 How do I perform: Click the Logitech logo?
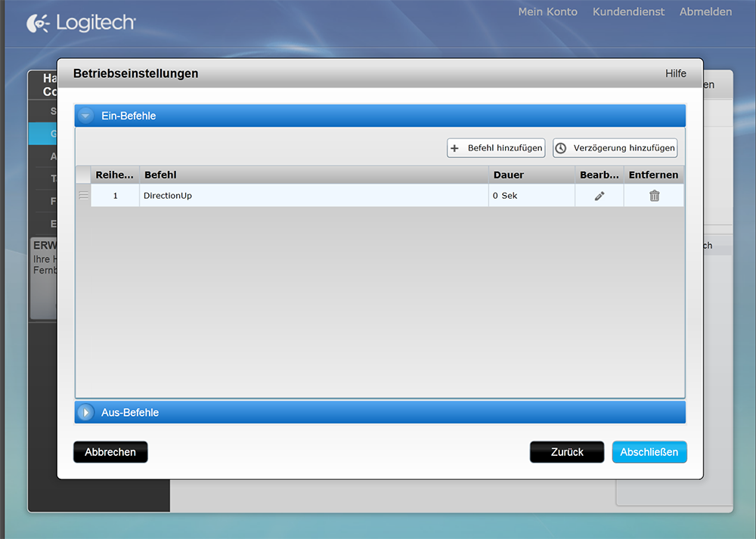[x=81, y=23]
